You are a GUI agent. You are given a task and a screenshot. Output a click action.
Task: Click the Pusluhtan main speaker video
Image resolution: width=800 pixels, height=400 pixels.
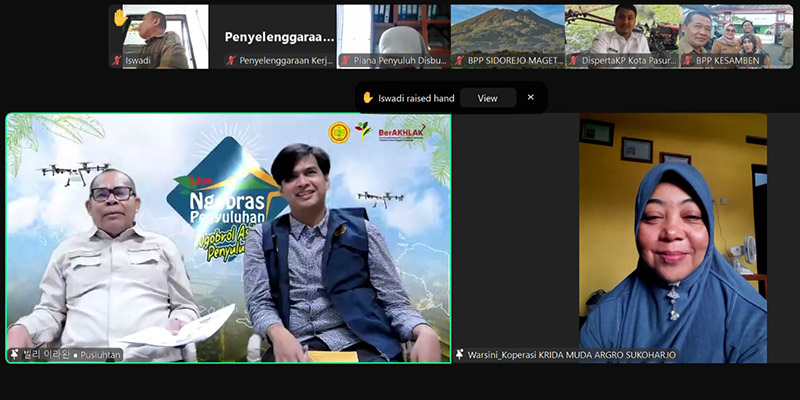[228, 235]
